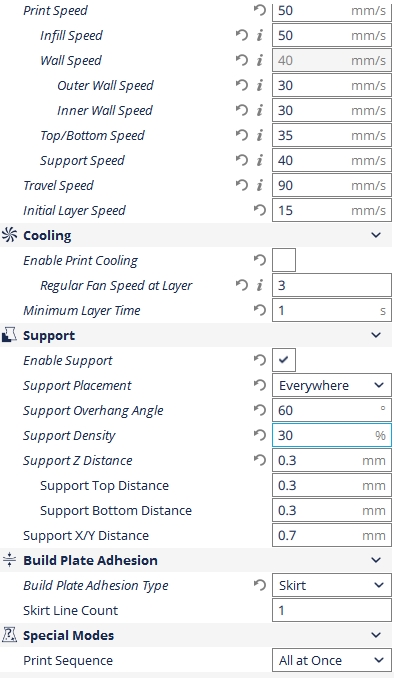Click info icon beside Top/Bottom Speed
The image size is (394, 689).
[x=260, y=135]
